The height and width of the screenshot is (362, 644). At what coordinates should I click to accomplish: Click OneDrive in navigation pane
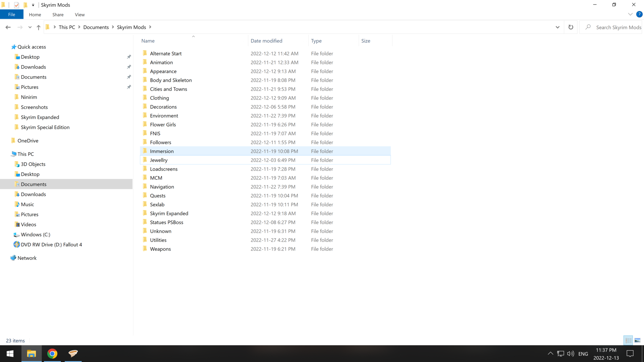(x=28, y=141)
